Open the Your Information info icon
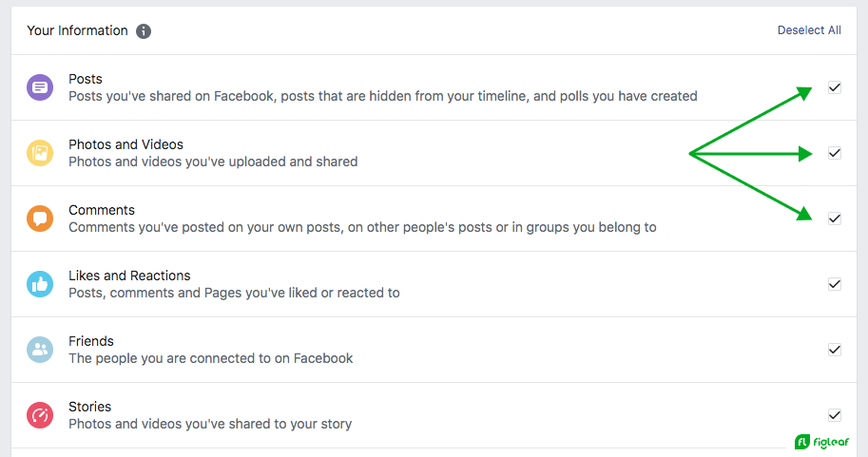 click(144, 31)
